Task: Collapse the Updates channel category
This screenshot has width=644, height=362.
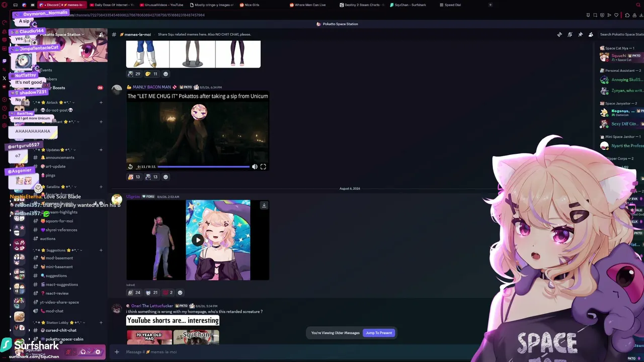Action: coord(54,150)
